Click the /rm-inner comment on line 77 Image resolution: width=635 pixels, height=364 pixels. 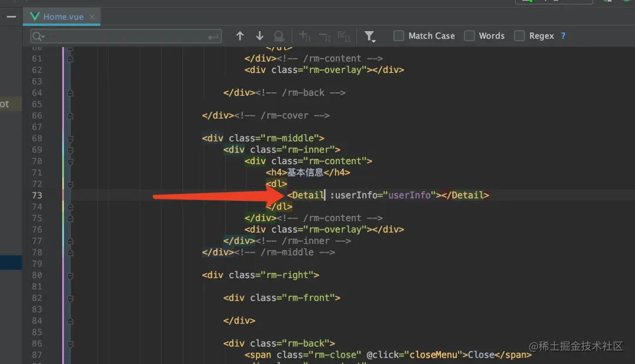point(303,241)
